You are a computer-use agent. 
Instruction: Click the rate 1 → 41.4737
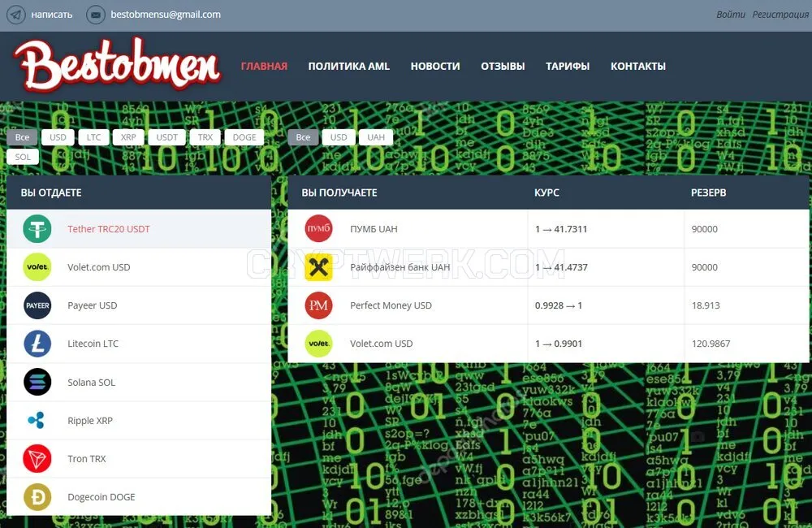(x=561, y=267)
